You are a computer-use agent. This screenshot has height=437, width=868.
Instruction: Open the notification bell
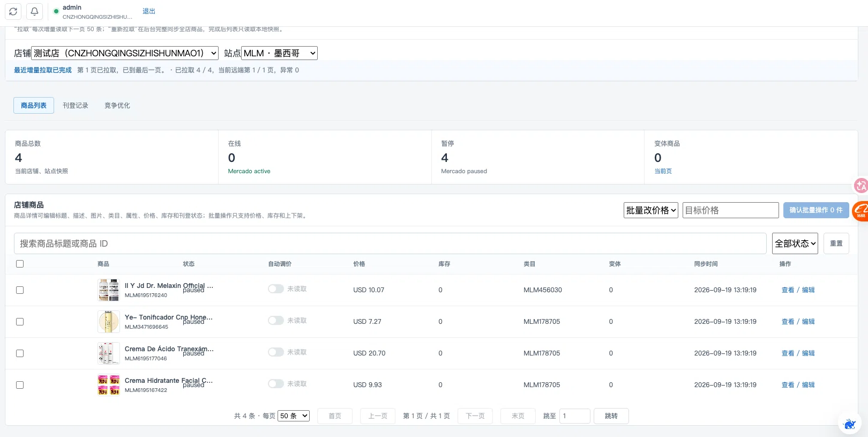click(34, 11)
